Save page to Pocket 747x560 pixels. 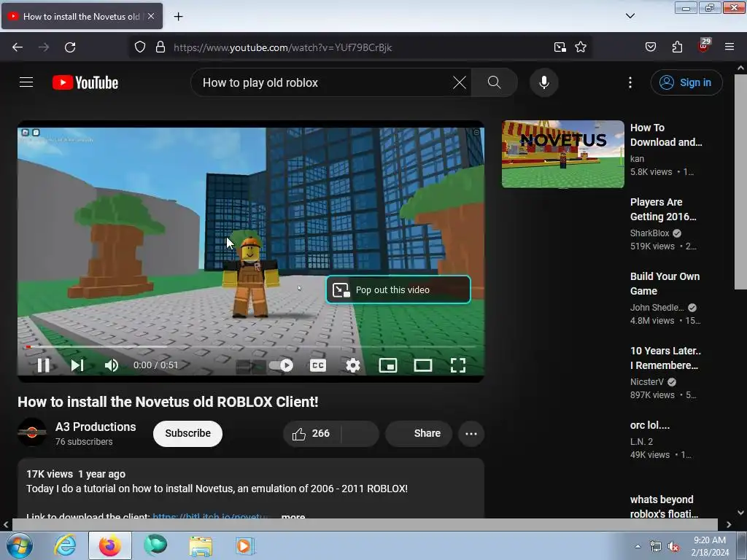coord(650,47)
